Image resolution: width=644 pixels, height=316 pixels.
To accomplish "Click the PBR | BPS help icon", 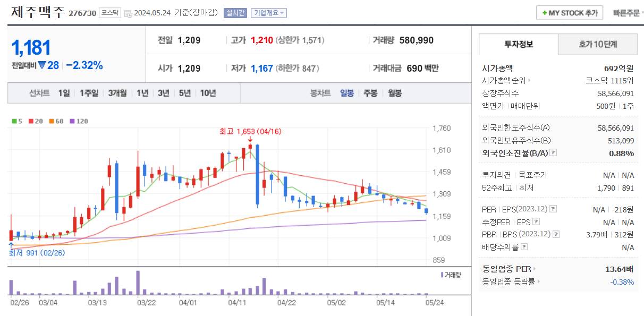I will (x=555, y=234).
